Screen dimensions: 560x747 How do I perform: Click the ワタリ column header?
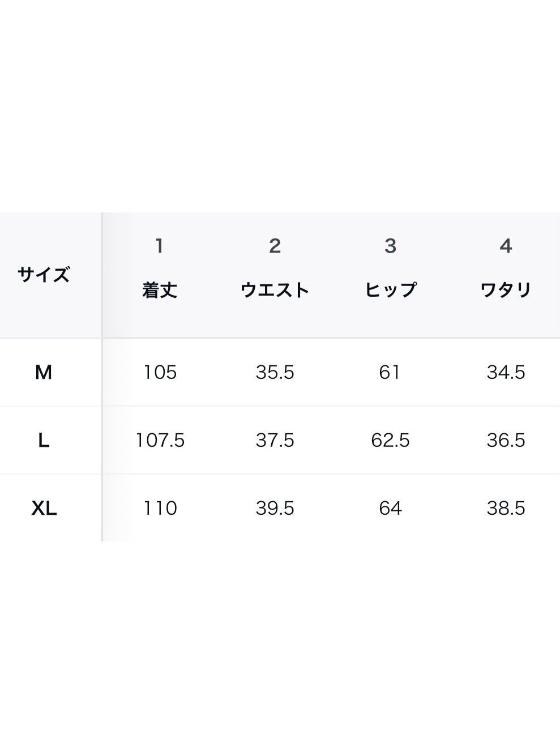(x=506, y=290)
